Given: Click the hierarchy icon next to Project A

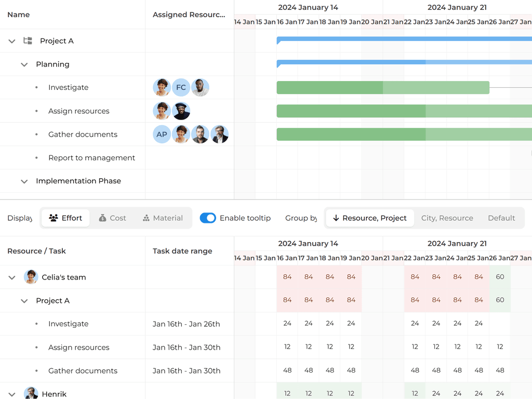Looking at the screenshot, I should (x=27, y=41).
